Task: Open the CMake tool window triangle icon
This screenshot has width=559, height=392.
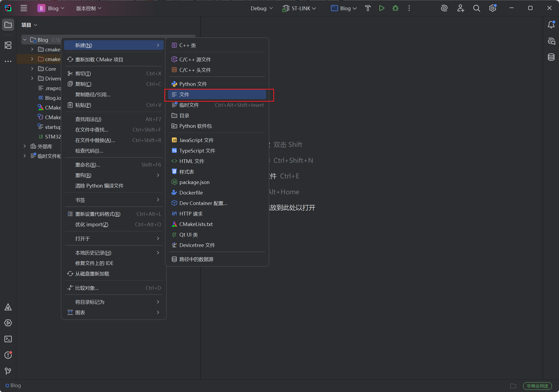Action: (8, 307)
